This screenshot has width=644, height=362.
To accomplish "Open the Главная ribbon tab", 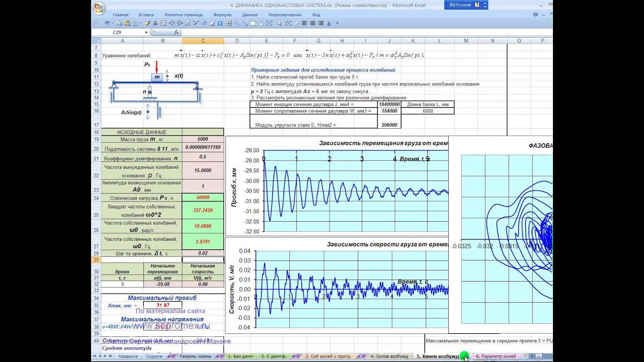I will pos(120,15).
